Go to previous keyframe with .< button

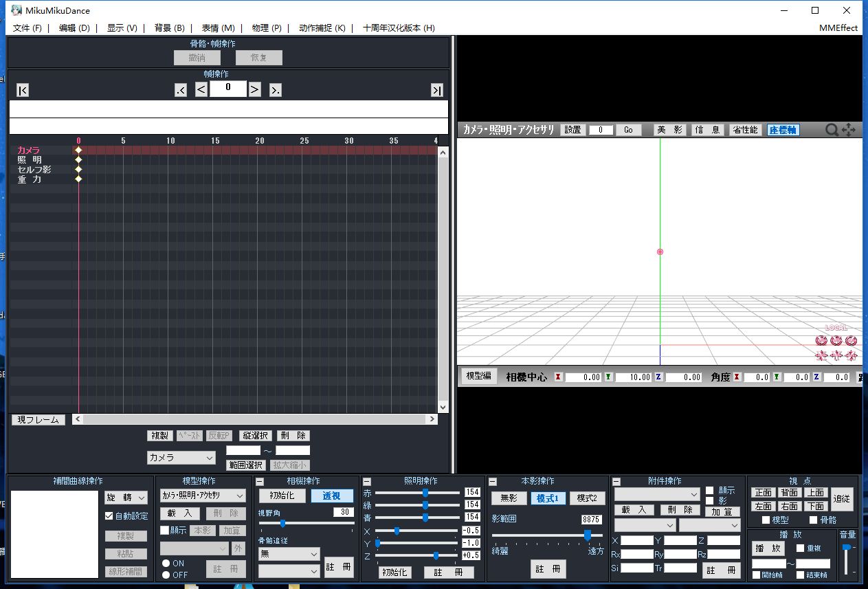coord(181,90)
